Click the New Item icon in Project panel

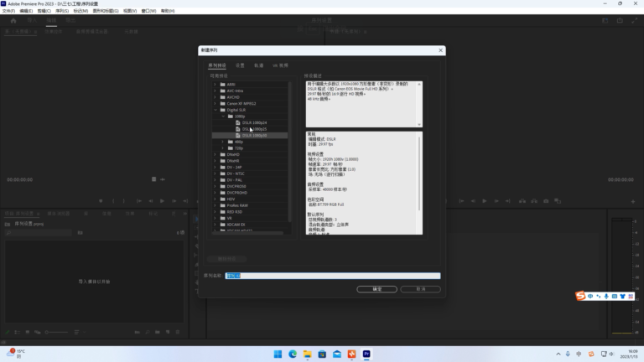pos(168,332)
